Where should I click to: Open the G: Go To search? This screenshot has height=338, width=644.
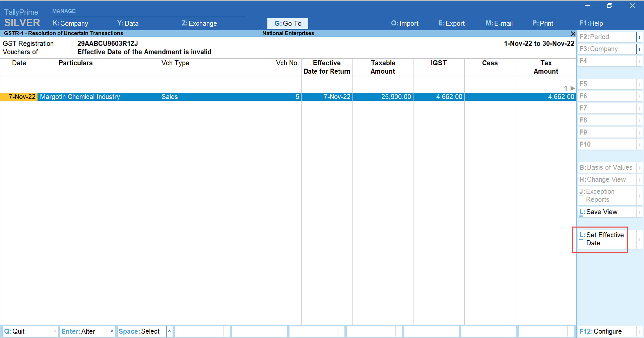[288, 23]
